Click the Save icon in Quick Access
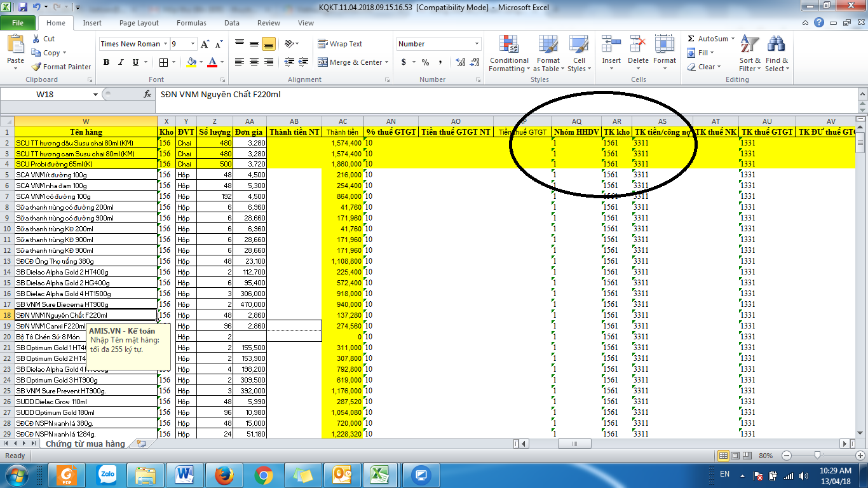 (x=23, y=8)
